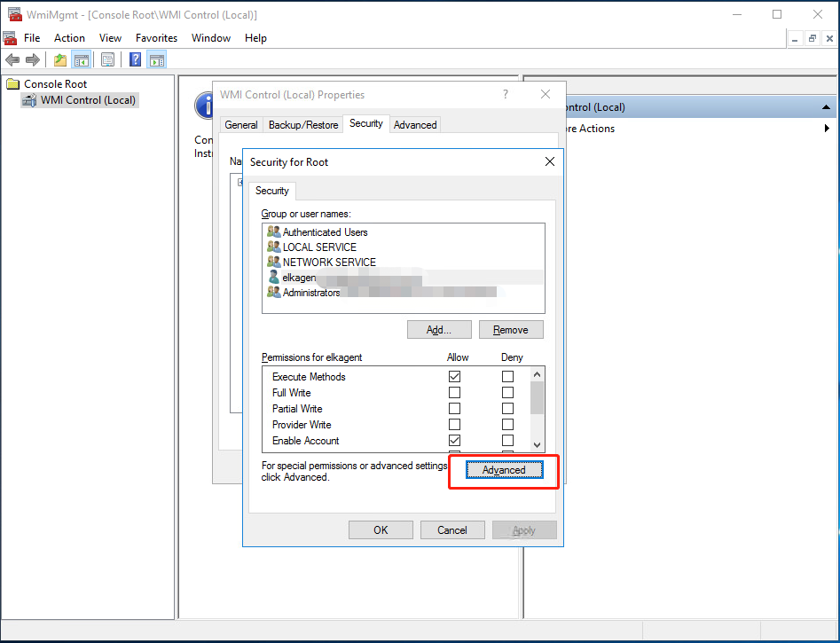The image size is (840, 643).
Task: Expand More Actions in the Actions pane
Action: click(x=828, y=128)
